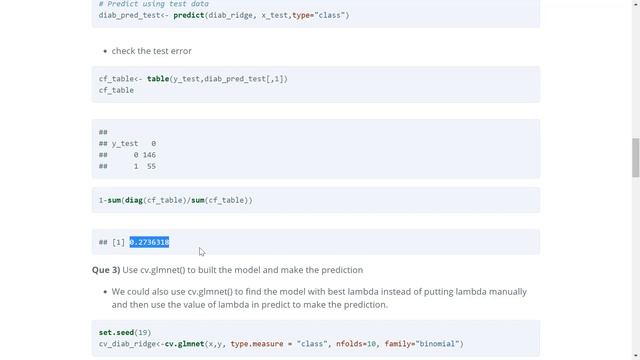Click the y_test header in the output
This screenshot has width=640, height=360.
pyautogui.click(x=125, y=144)
